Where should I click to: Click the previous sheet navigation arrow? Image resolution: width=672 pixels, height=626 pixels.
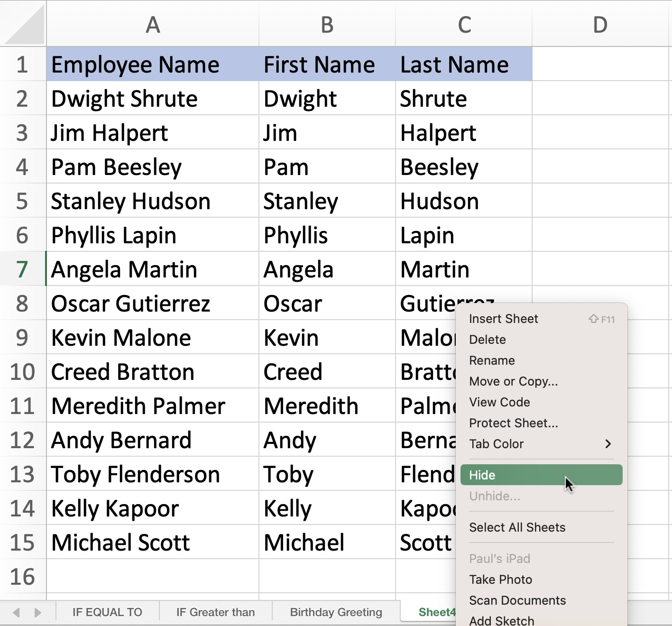tap(16, 612)
